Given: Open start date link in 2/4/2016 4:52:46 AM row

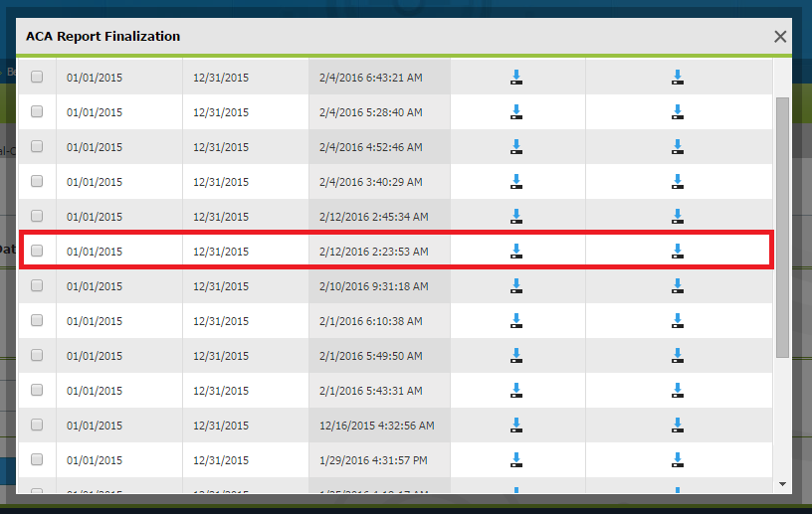Looking at the screenshot, I should (95, 147).
